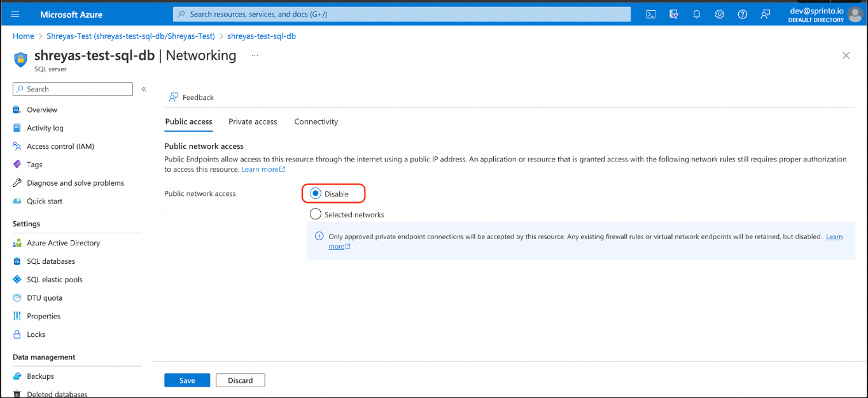Open the help question mark icon
Screen dimensions: 868x398
pyautogui.click(x=743, y=14)
